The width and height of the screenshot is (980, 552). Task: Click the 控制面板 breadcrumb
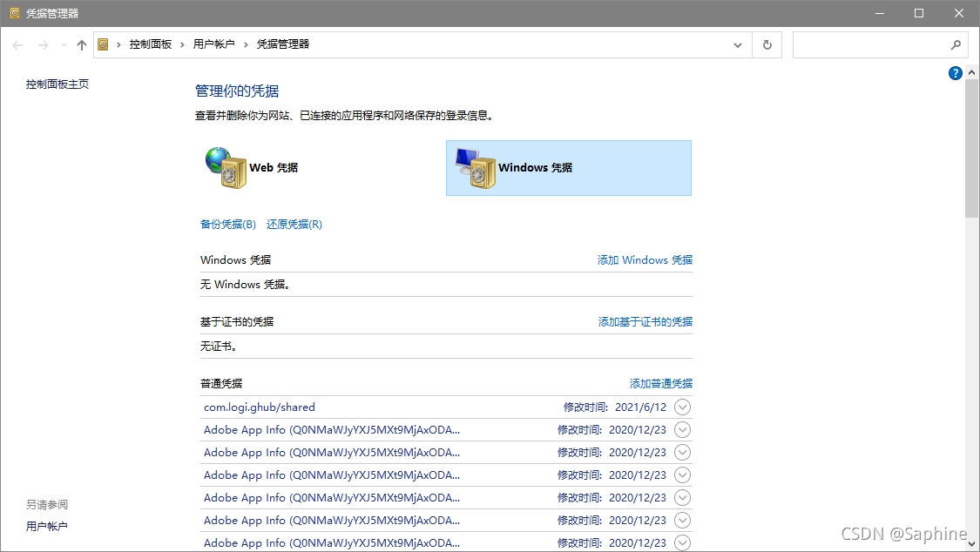(150, 44)
